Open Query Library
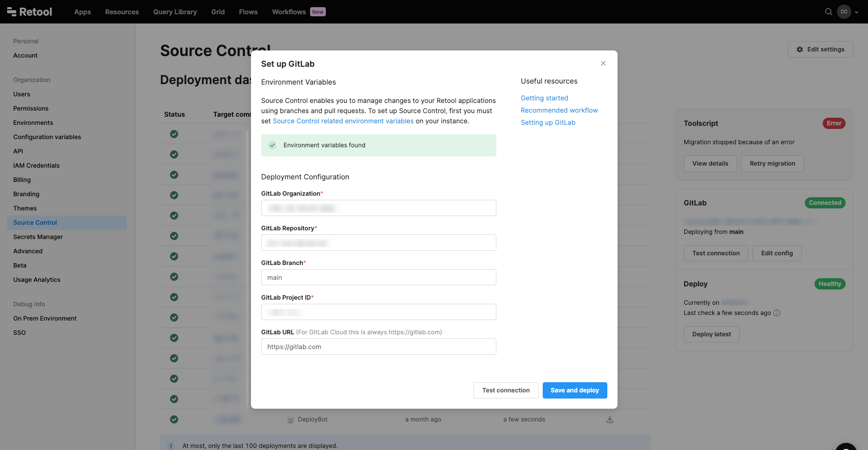 175,12
